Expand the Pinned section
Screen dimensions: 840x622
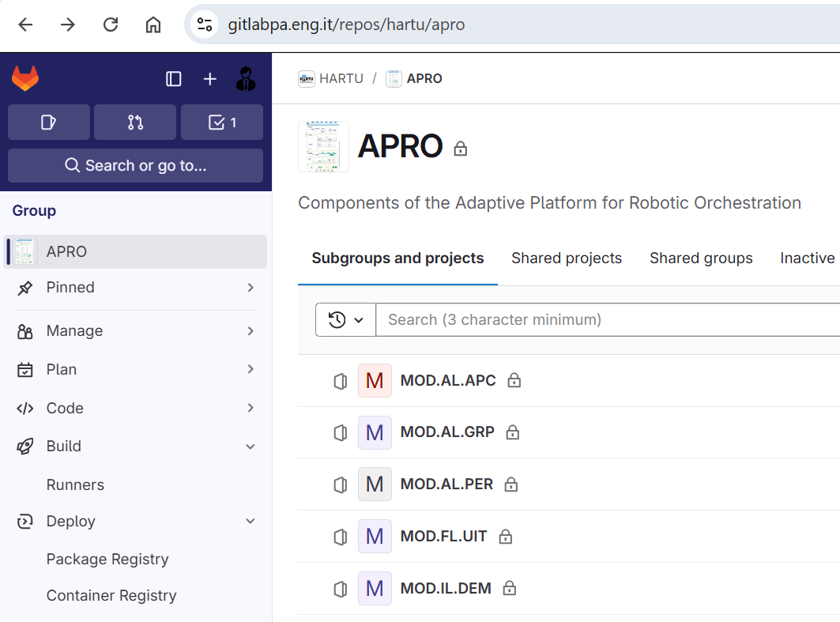tap(135, 288)
